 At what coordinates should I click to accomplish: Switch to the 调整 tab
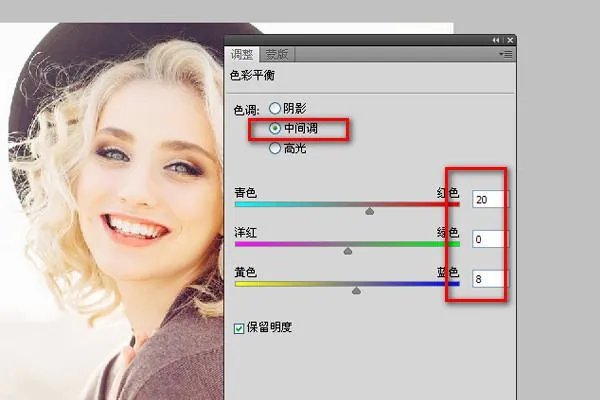coord(241,55)
